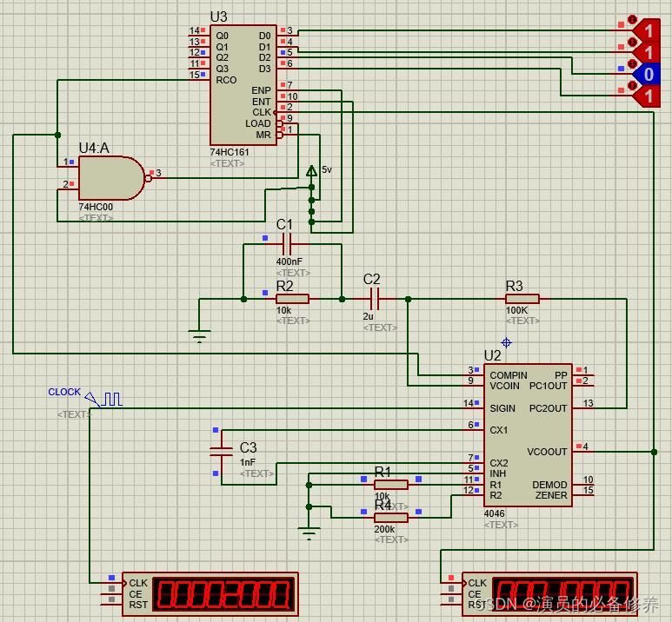Click the 74HC00 part label
Image resolution: width=672 pixels, height=622 pixels.
tap(96, 207)
